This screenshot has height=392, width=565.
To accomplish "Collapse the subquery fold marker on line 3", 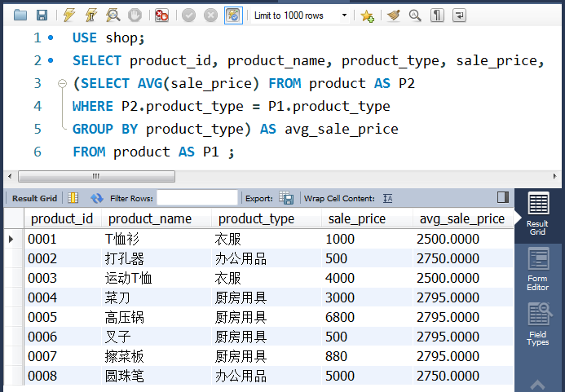I will click(x=62, y=84).
